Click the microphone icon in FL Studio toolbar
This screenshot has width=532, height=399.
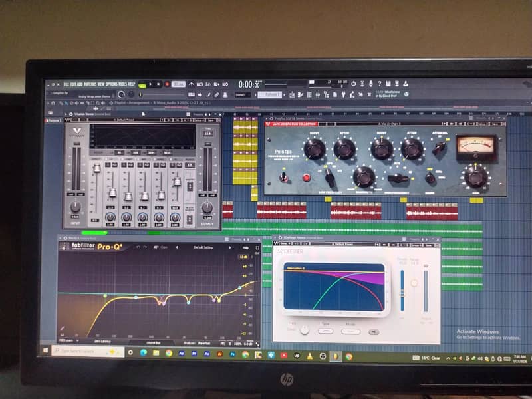pos(370,82)
